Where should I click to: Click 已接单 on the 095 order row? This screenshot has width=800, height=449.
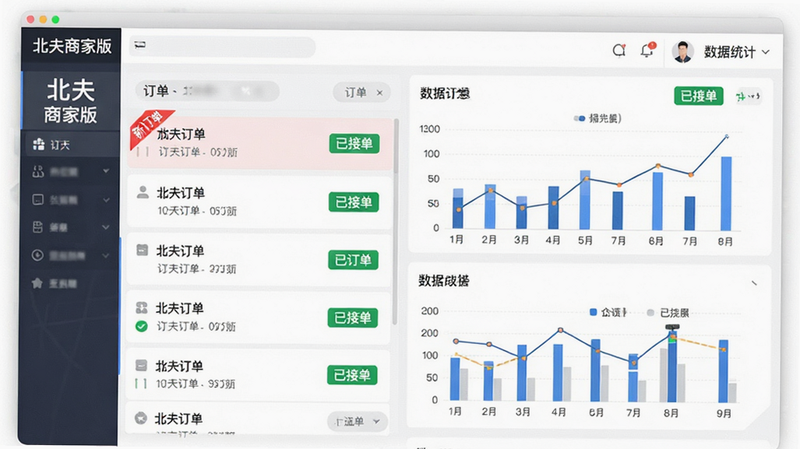point(353,318)
